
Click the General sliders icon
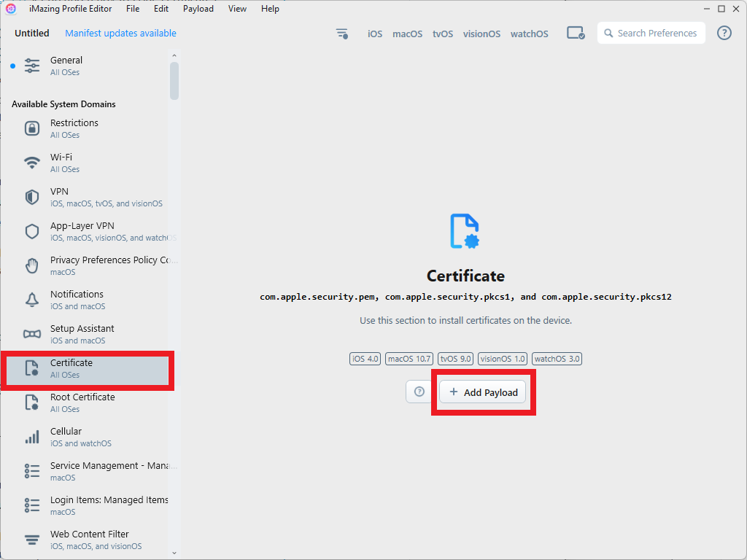pos(32,66)
